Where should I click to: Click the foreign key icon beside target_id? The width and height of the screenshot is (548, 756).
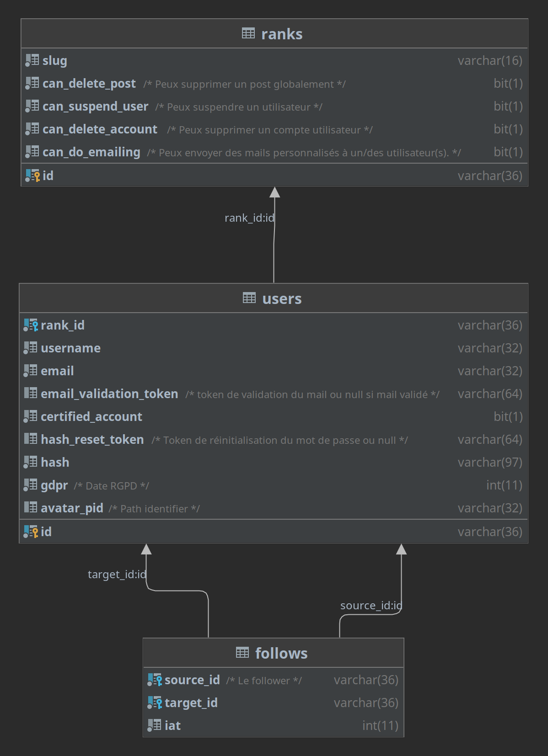[x=155, y=703]
